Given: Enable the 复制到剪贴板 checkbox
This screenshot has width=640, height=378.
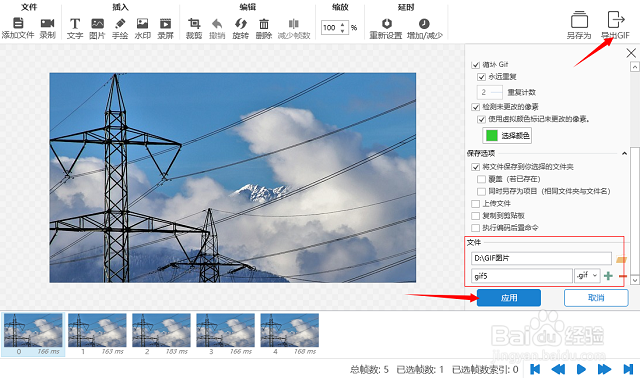Looking at the screenshot, I should coord(475,216).
